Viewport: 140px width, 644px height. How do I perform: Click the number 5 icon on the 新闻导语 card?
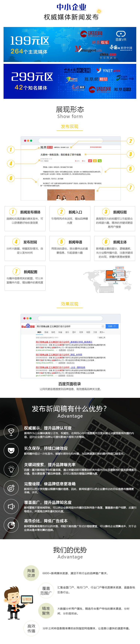coord(61,242)
